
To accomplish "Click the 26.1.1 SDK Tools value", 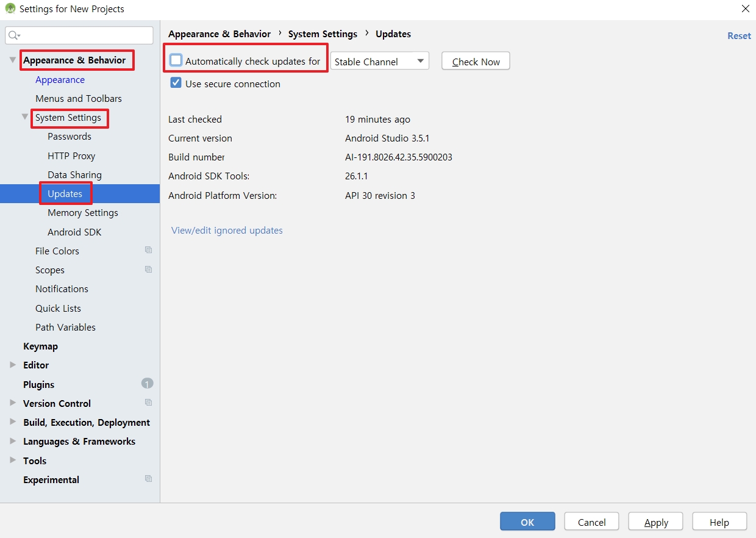I will pyautogui.click(x=356, y=176).
